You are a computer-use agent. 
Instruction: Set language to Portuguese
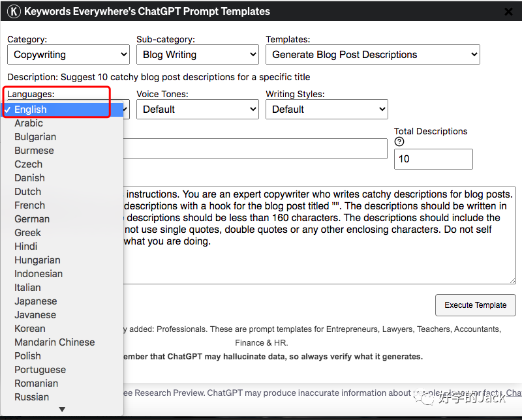[62, 369]
